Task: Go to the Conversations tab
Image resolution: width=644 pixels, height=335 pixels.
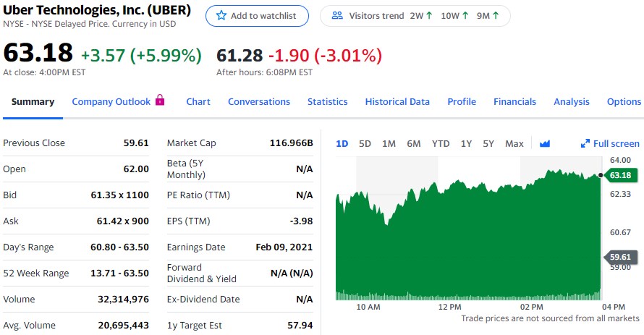Action: coord(259,102)
